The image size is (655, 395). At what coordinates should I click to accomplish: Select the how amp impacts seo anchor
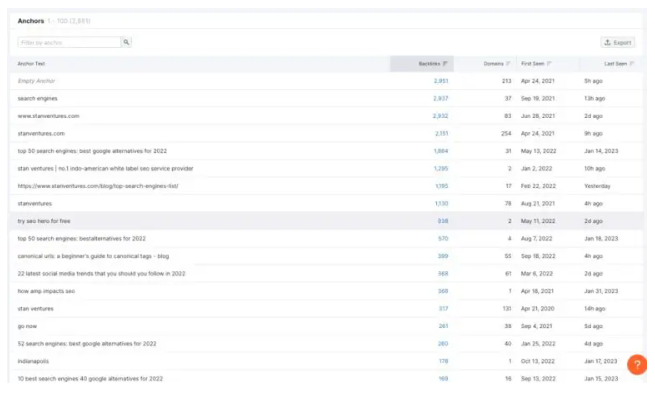[x=46, y=291]
